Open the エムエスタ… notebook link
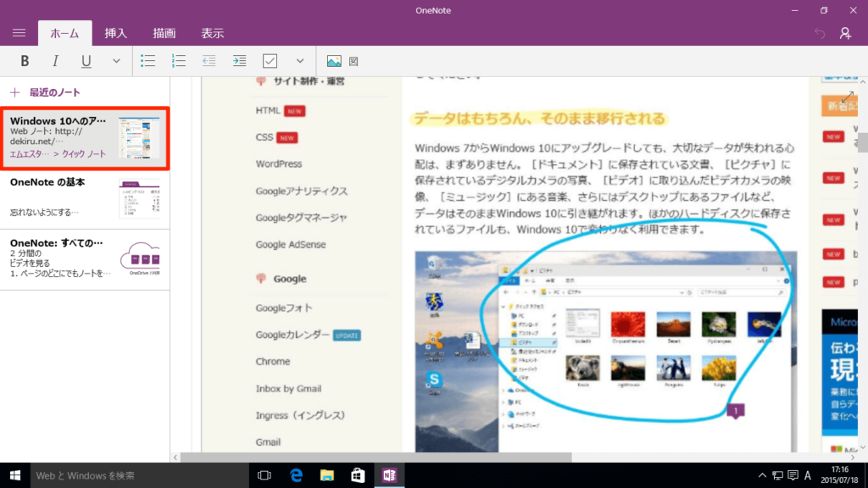Viewport: 868px width, 488px height. coord(29,154)
